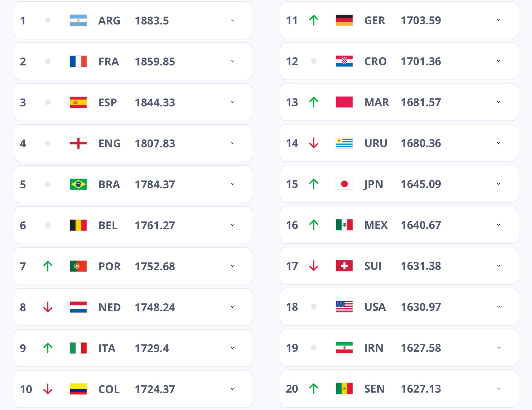Screen dimensions: 532x410
Task: Click the Brazil flag icon
Action: point(78,184)
